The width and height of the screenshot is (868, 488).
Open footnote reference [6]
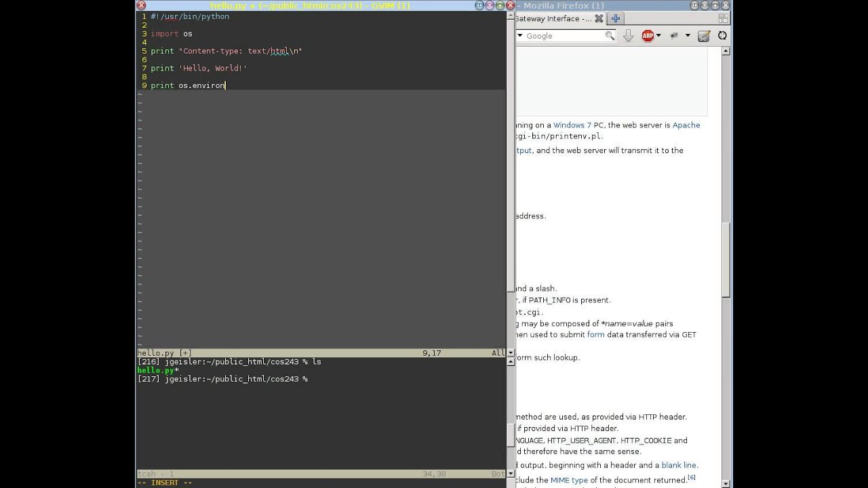pos(692,477)
